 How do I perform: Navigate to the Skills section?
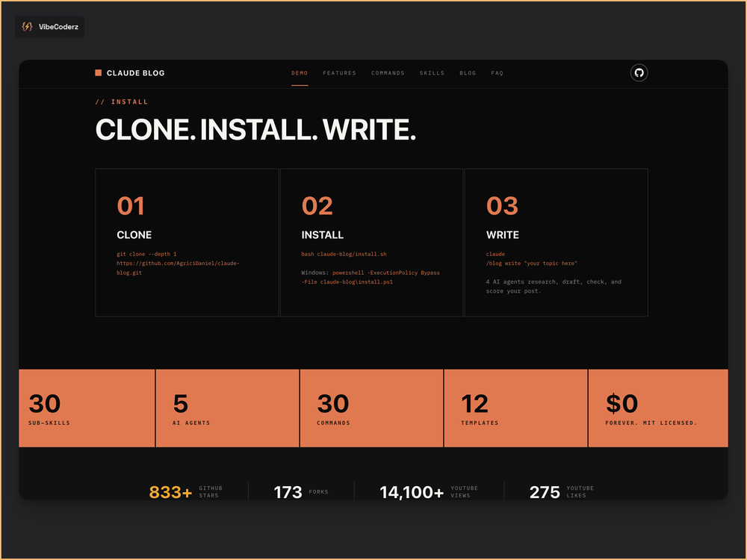[x=432, y=73]
